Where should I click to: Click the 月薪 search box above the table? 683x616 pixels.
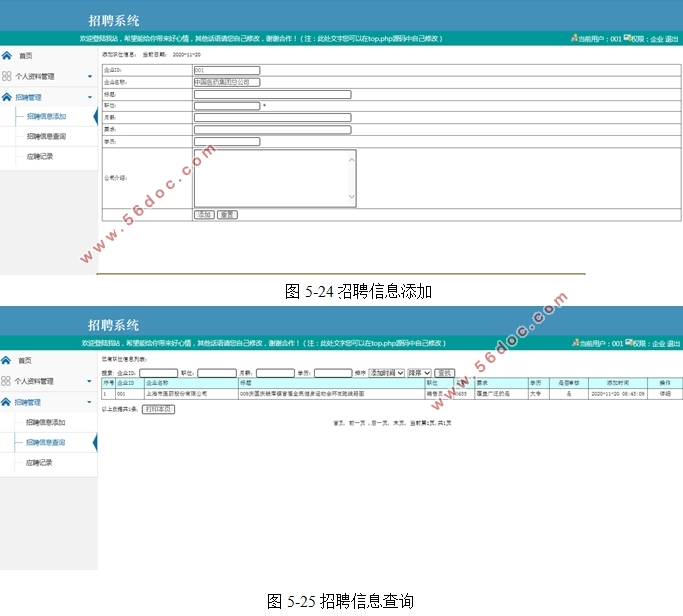pyautogui.click(x=275, y=373)
